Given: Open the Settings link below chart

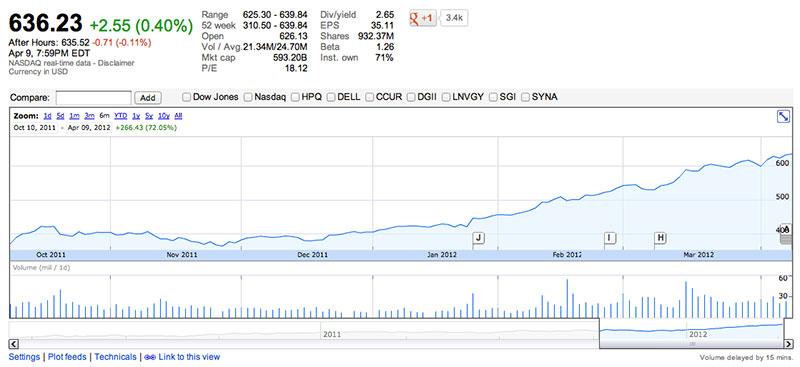Looking at the screenshot, I should (x=24, y=357).
